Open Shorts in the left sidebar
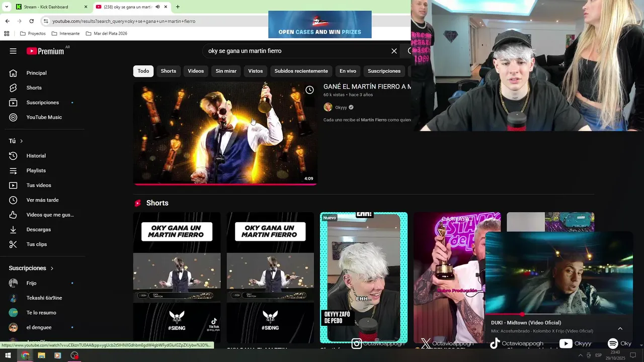The width and height of the screenshot is (644, 362). coord(34,87)
